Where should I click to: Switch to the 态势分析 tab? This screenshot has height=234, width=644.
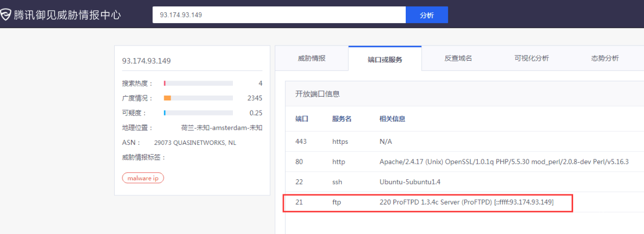605,58
